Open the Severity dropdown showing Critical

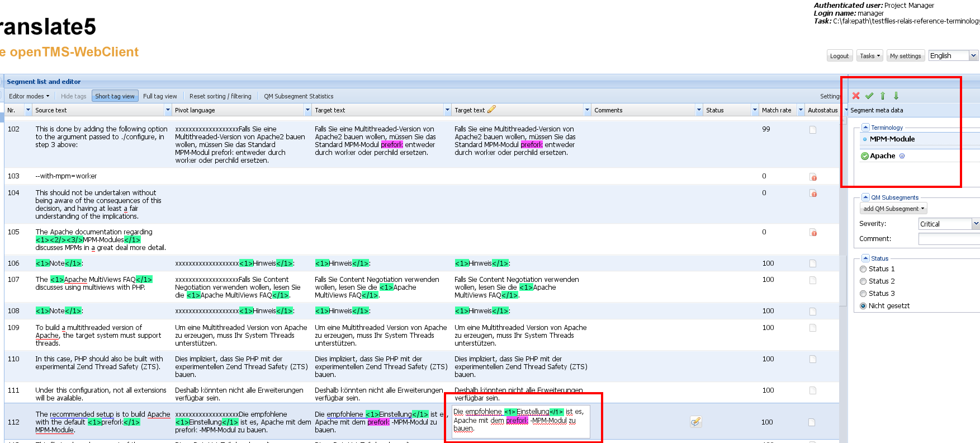(975, 224)
